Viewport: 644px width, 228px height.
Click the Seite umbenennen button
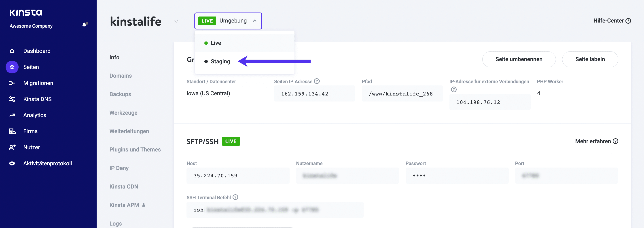pyautogui.click(x=519, y=59)
